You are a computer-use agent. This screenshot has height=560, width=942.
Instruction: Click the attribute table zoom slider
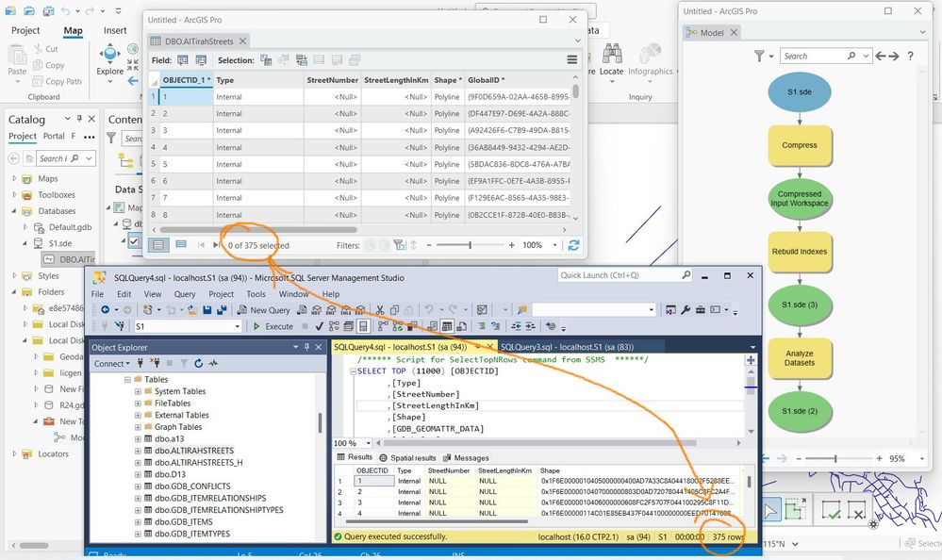click(470, 245)
